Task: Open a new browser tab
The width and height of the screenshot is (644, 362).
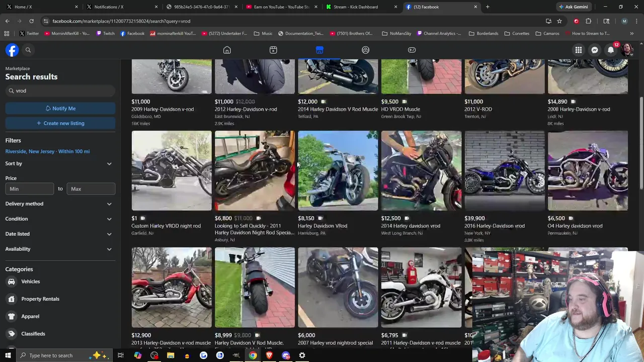Action: click(488, 7)
